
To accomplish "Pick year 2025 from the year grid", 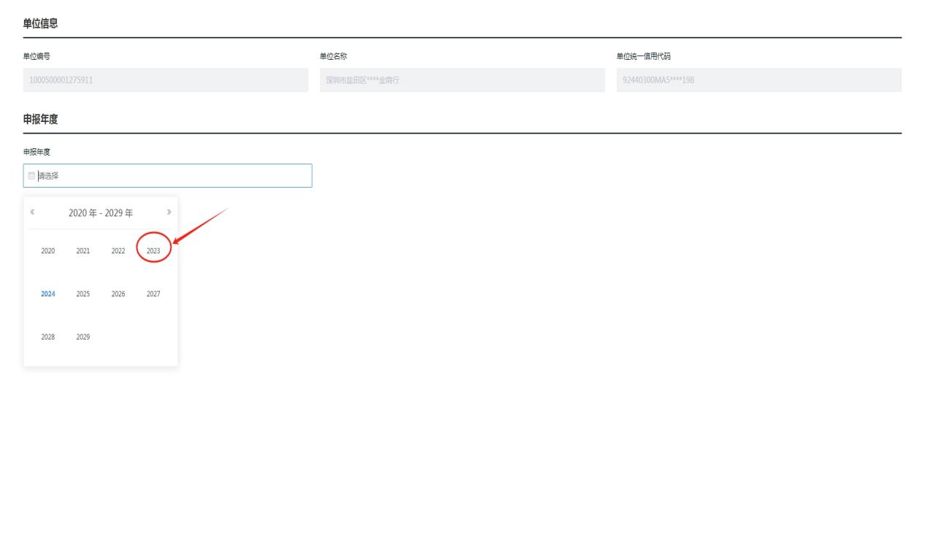I will pos(83,294).
